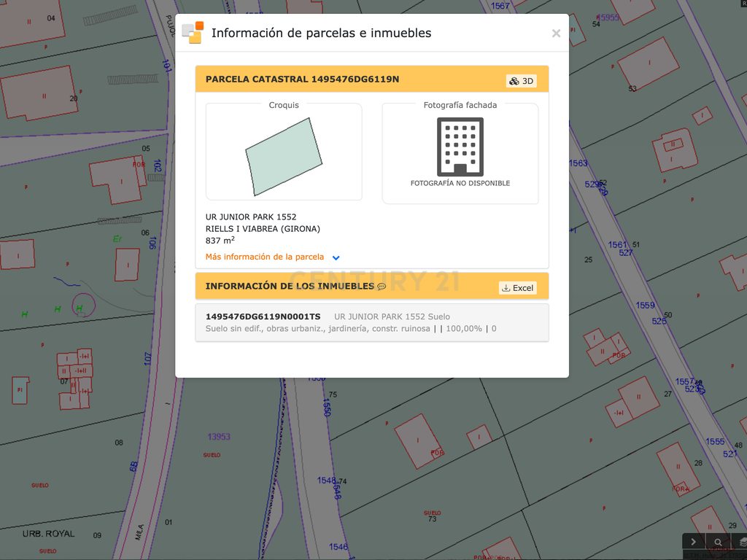Viewport: 747px width, 560px height.
Task: Click the facade photo placeholder building icon
Action: 460,147
